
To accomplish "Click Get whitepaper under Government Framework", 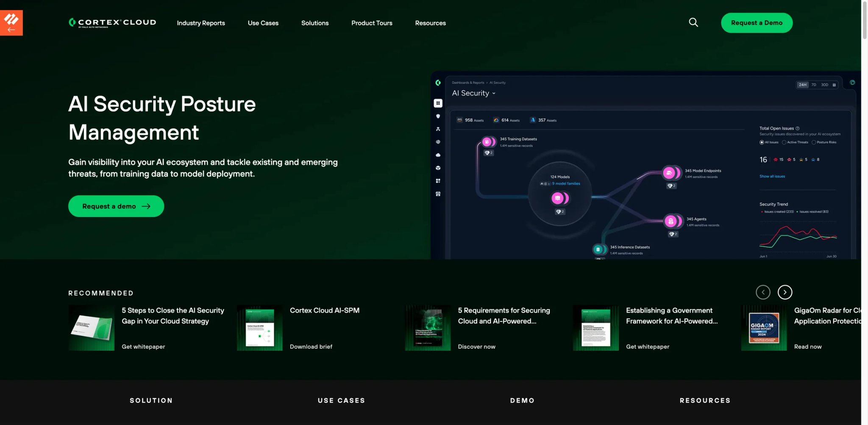I will click(648, 347).
